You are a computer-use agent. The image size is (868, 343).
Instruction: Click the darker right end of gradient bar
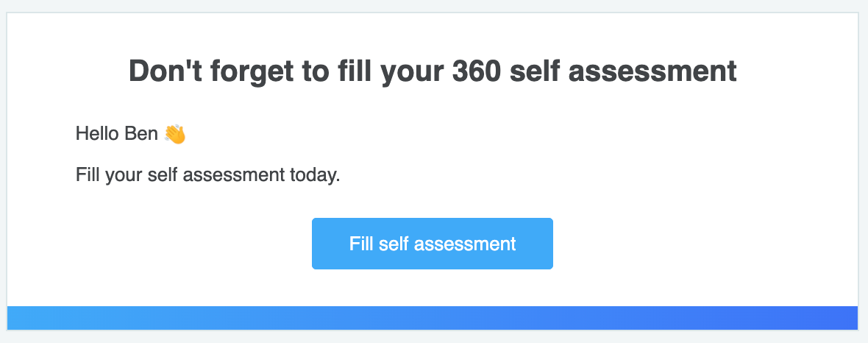[x=830, y=318]
